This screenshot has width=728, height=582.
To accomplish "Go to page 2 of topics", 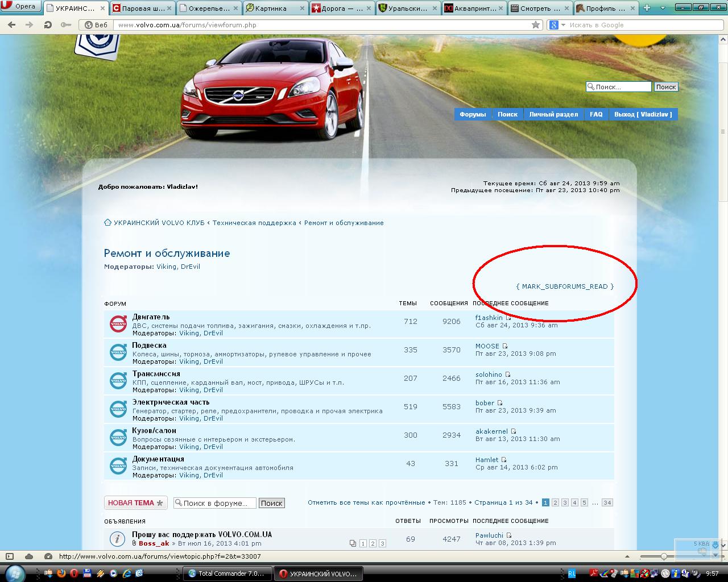I will tap(555, 502).
